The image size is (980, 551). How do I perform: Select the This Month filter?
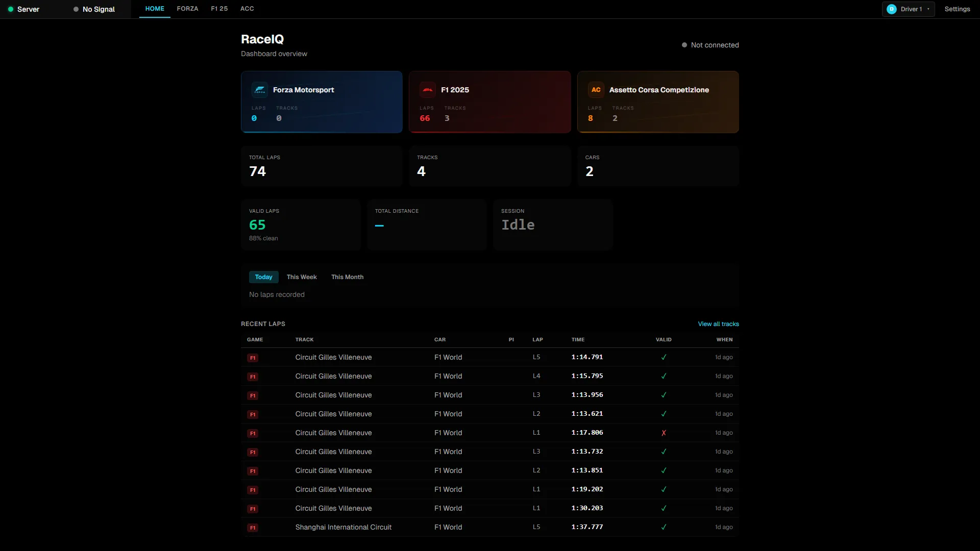tap(347, 277)
